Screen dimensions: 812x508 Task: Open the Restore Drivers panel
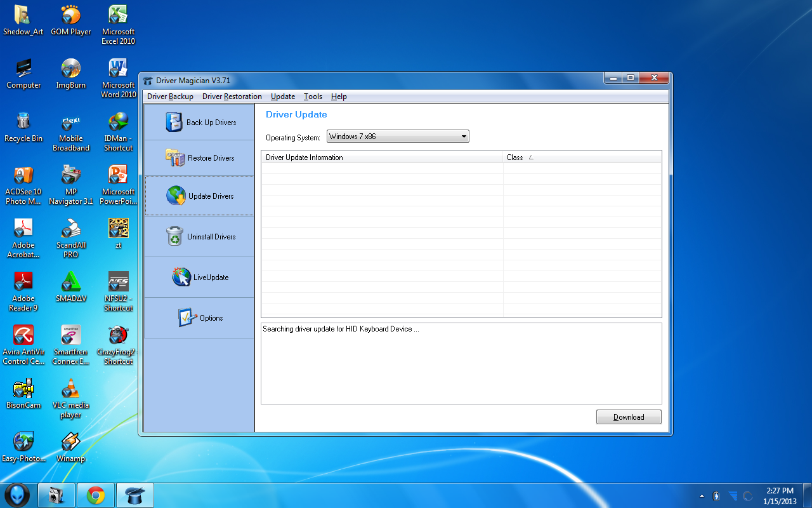[199, 157]
